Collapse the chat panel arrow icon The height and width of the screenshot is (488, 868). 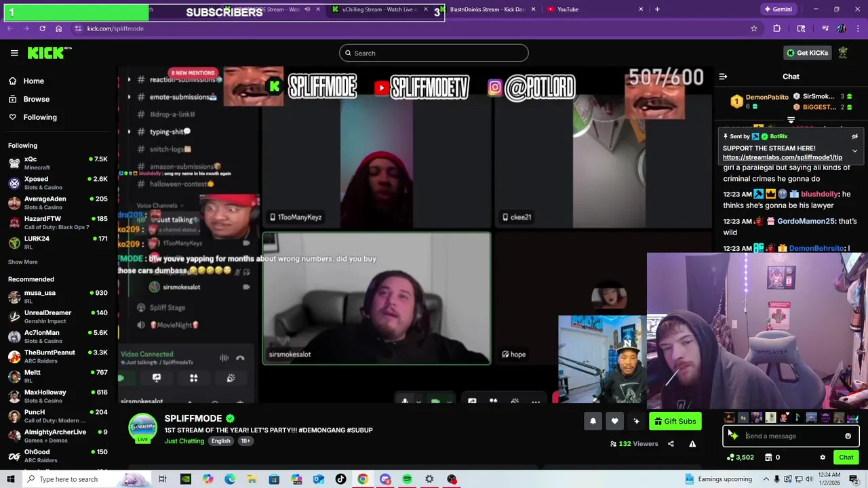tap(723, 77)
